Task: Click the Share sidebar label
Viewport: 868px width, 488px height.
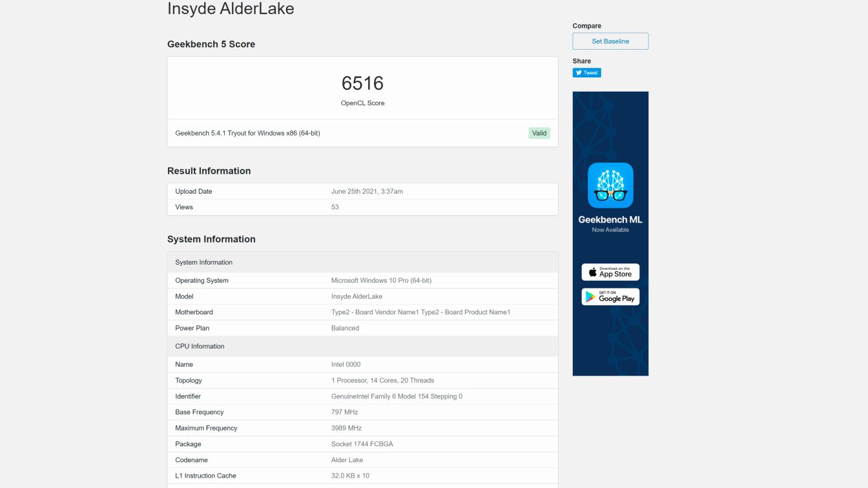Action: (581, 61)
